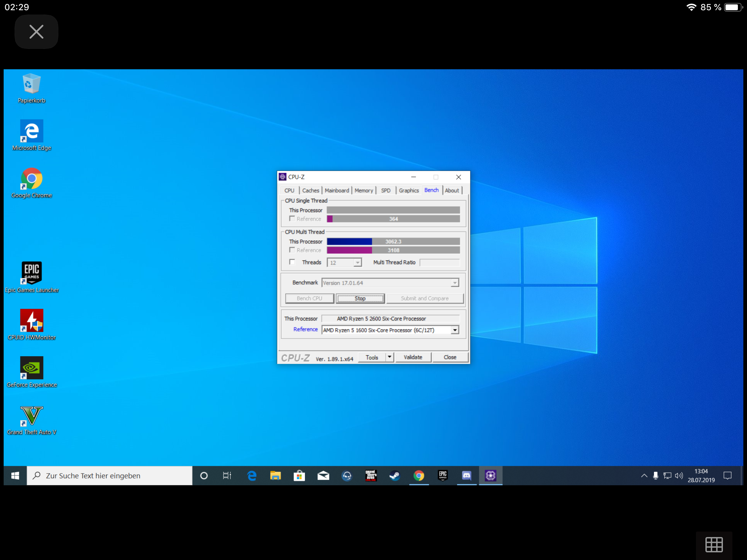Open CPUID HWMonitor desktop shortcut
Screen dimensions: 747x560
(32, 321)
